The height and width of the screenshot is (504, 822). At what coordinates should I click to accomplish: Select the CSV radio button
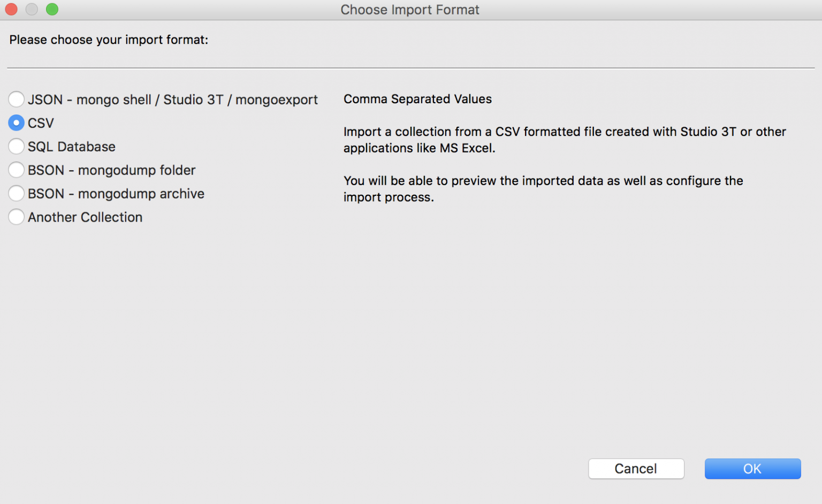(x=16, y=123)
